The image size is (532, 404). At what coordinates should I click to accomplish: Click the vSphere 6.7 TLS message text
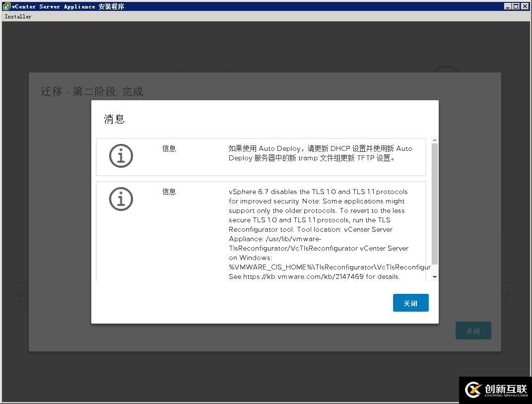click(330, 234)
